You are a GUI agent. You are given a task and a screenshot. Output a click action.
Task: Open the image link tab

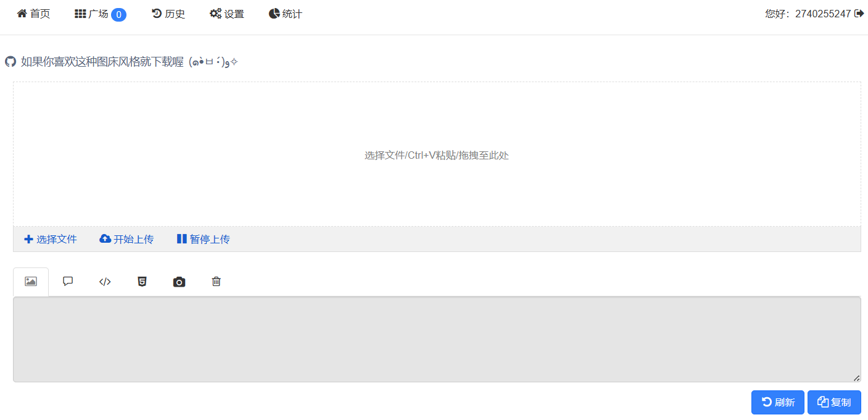pos(31,282)
